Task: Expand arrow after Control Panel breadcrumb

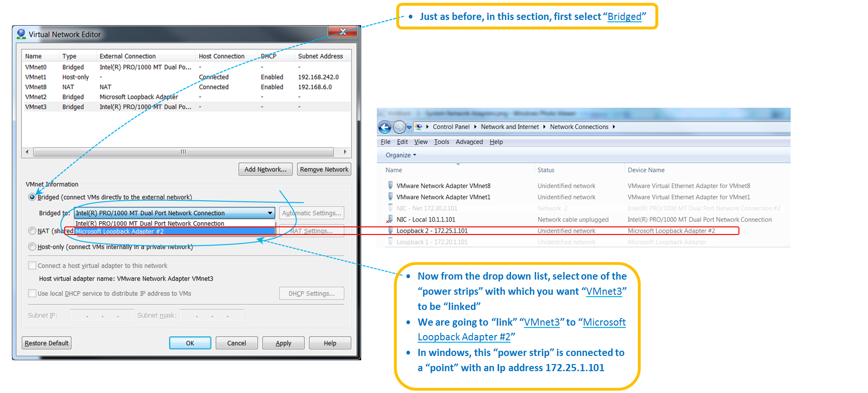Action: pos(475,127)
